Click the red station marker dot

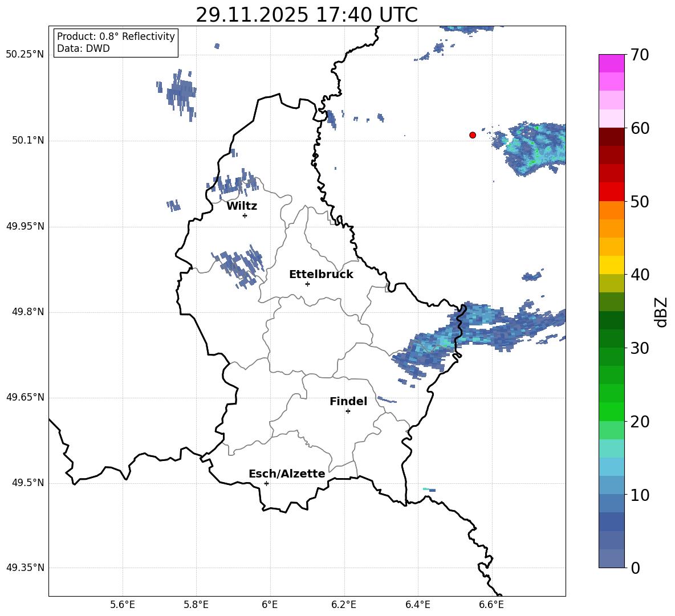pyautogui.click(x=473, y=135)
